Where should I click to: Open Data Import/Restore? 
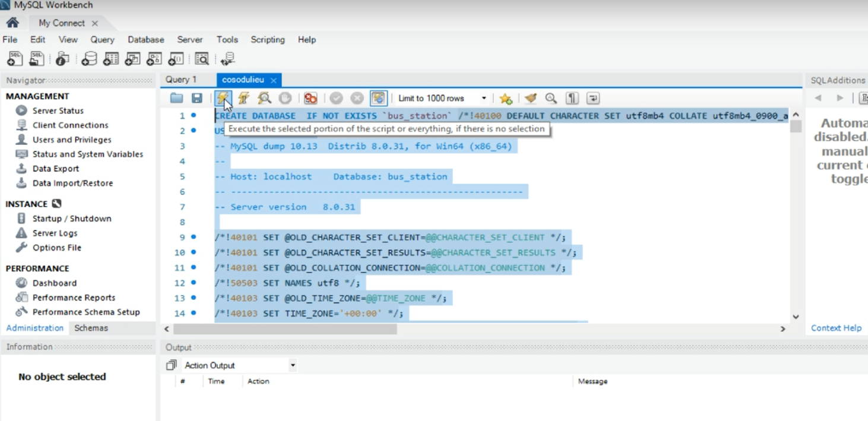tap(72, 183)
